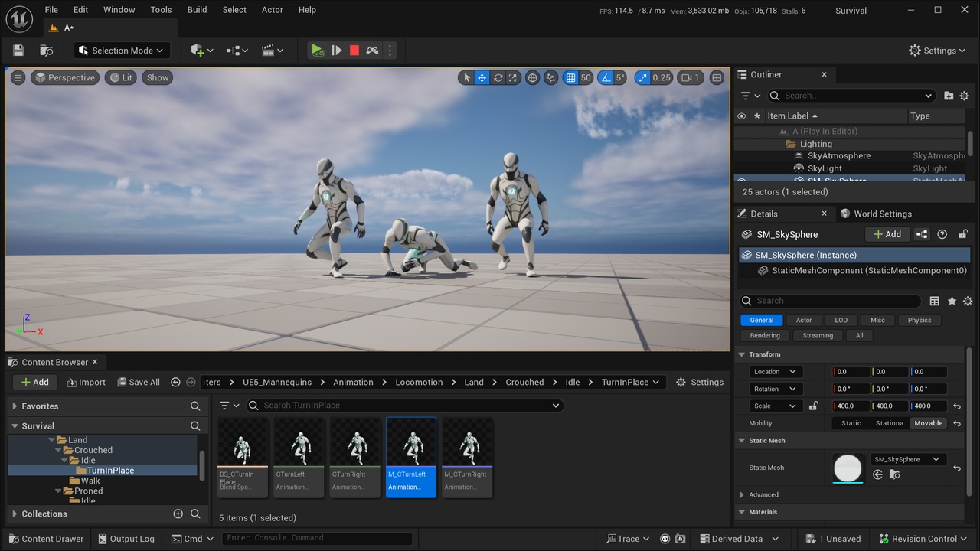Click Import in Content Browser
The height and width of the screenshot is (551, 980).
pos(87,382)
